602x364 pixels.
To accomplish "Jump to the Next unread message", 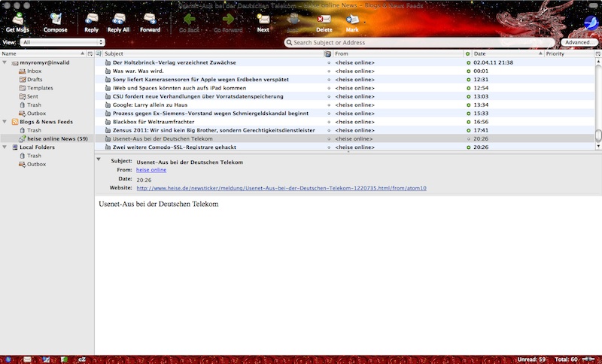I will 263,22.
